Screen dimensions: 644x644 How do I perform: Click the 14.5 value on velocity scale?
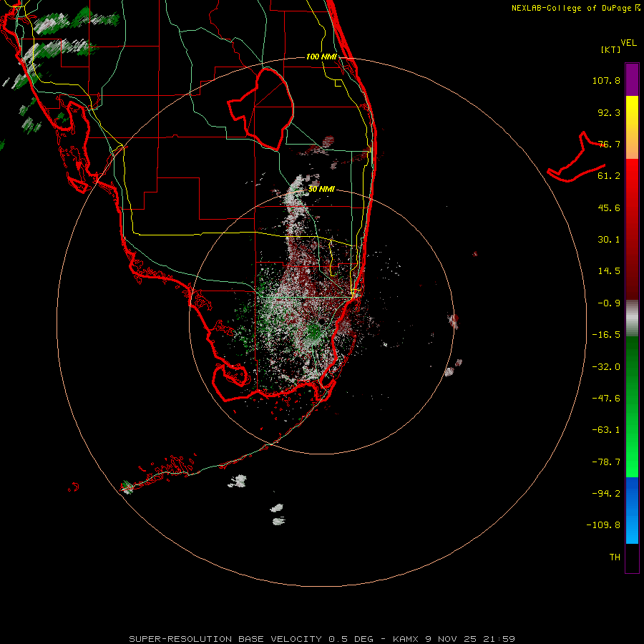pos(609,271)
